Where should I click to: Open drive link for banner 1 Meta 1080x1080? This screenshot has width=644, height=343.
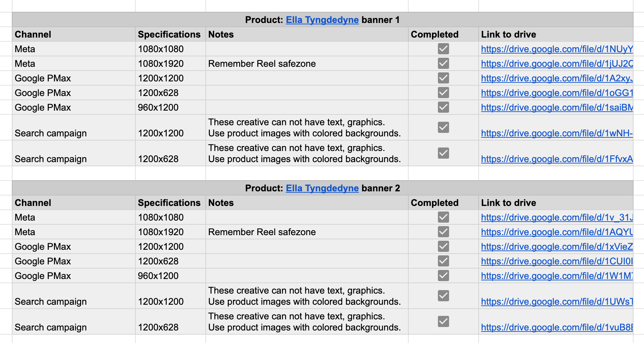click(x=557, y=49)
